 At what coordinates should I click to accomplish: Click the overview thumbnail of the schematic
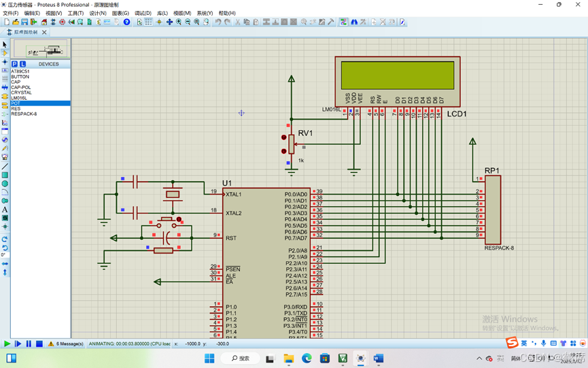(41, 49)
